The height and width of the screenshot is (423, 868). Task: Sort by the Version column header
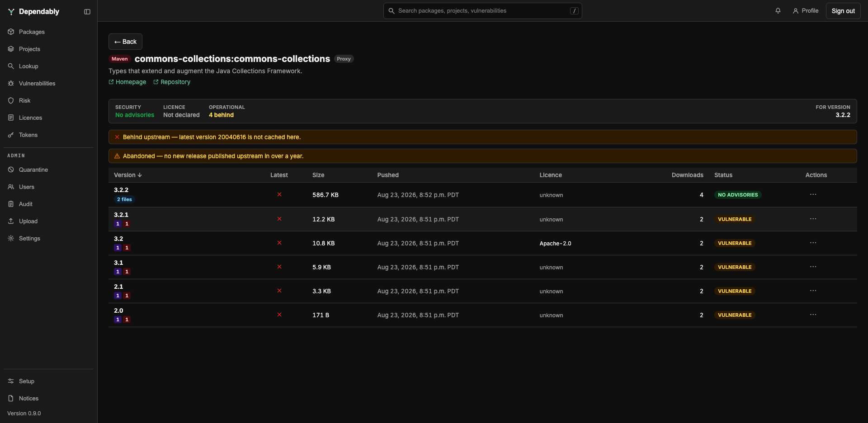[x=128, y=175]
